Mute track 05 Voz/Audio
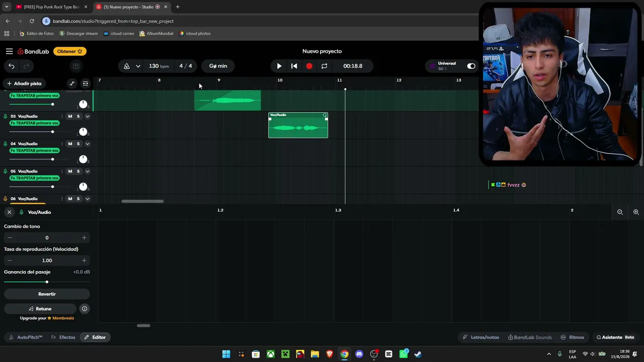Image resolution: width=644 pixels, height=362 pixels. [x=70, y=171]
